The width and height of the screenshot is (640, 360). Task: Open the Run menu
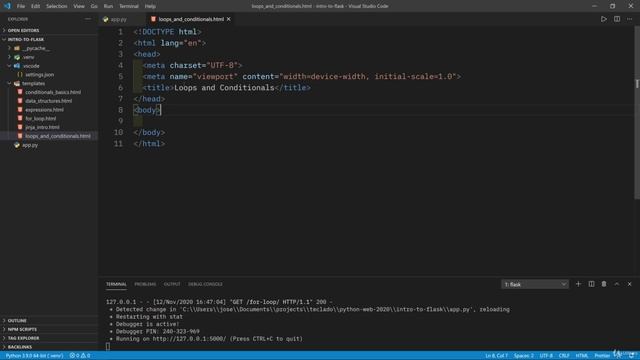[x=108, y=6]
